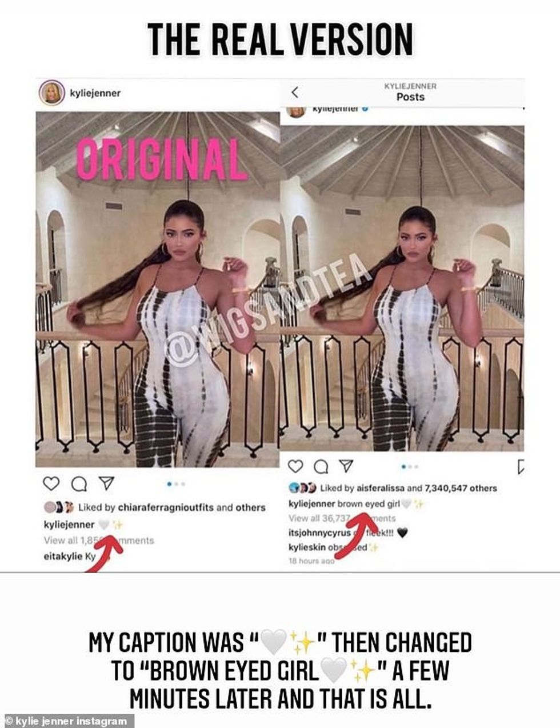Like the right post with heart icon
Viewport: 560px width, 728px height.
[x=295, y=466]
